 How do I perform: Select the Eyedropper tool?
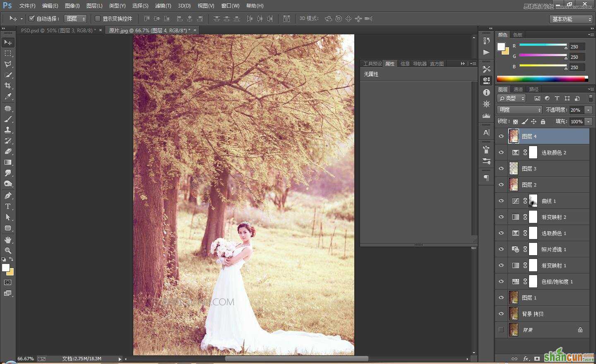pyautogui.click(x=8, y=96)
